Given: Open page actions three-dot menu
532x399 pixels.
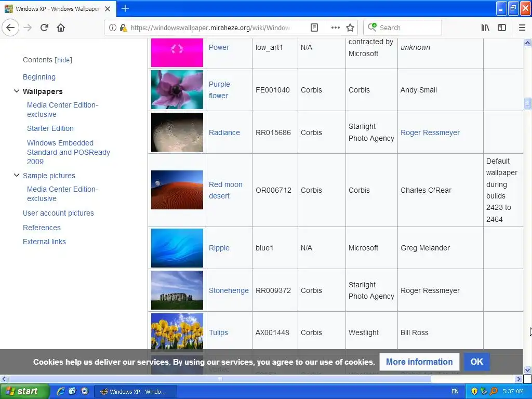Looking at the screenshot, I should (335, 28).
